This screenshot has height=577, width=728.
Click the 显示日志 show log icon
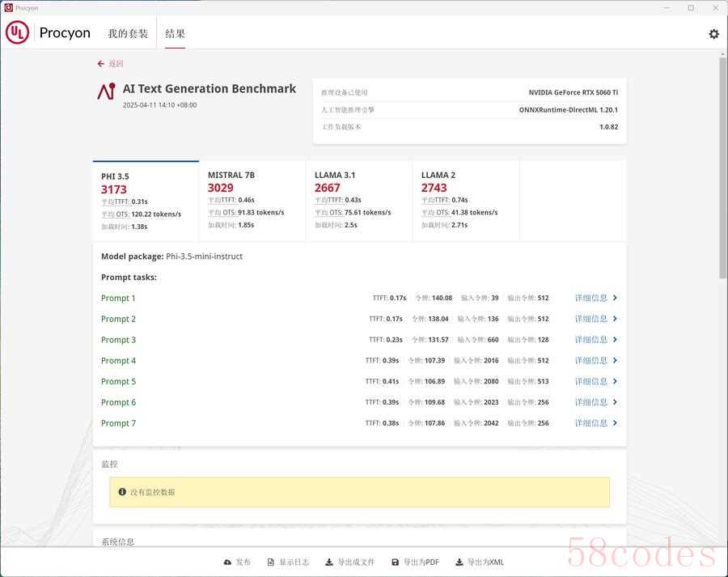pyautogui.click(x=271, y=562)
